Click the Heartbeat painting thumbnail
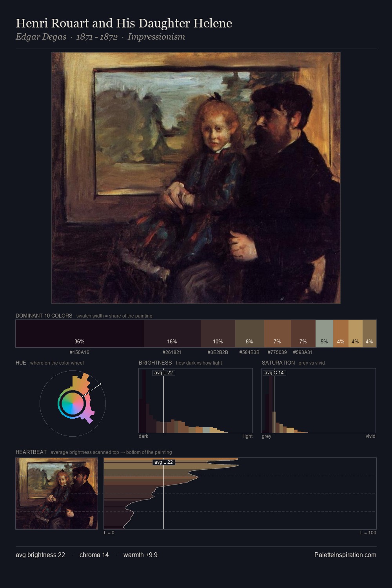The height and width of the screenshot is (588, 392). click(57, 494)
